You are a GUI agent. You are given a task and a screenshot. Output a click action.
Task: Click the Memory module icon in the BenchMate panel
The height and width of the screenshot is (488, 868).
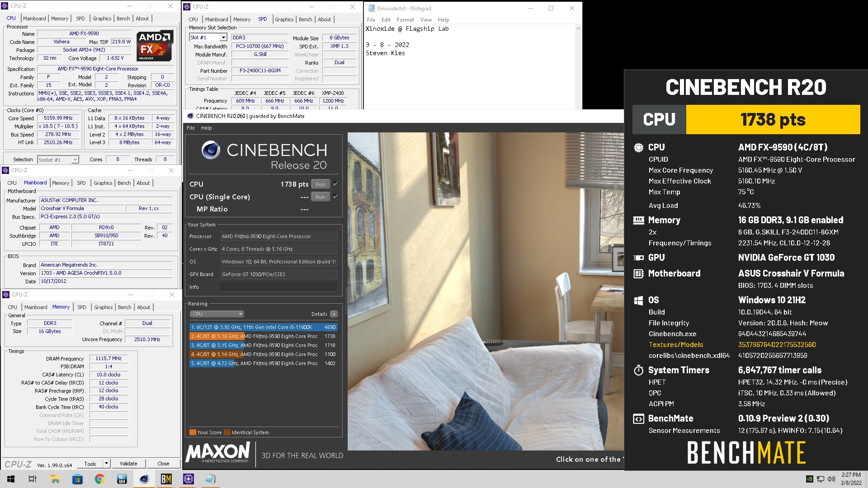coord(638,220)
